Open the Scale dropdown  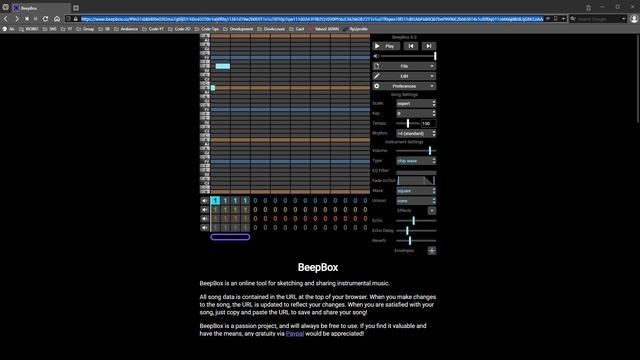[416, 104]
